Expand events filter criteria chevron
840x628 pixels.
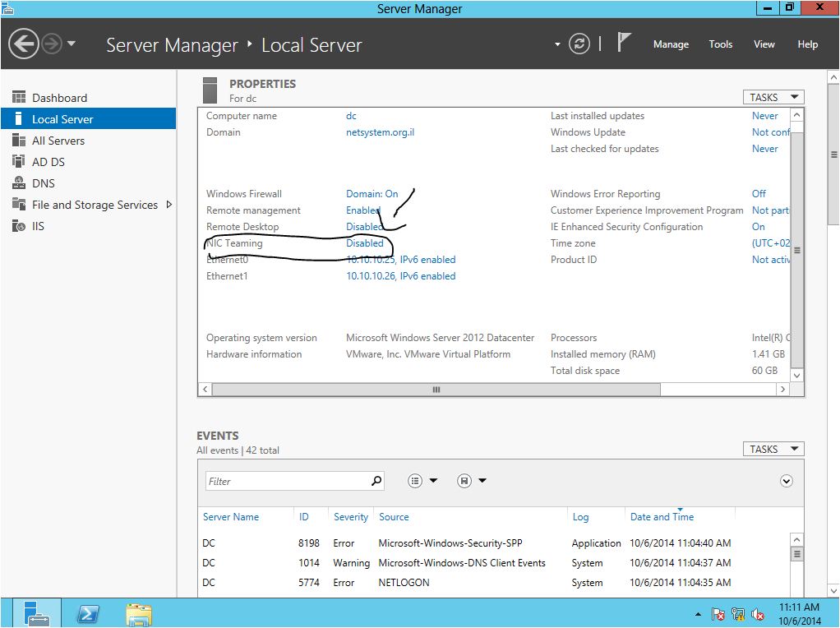click(786, 481)
